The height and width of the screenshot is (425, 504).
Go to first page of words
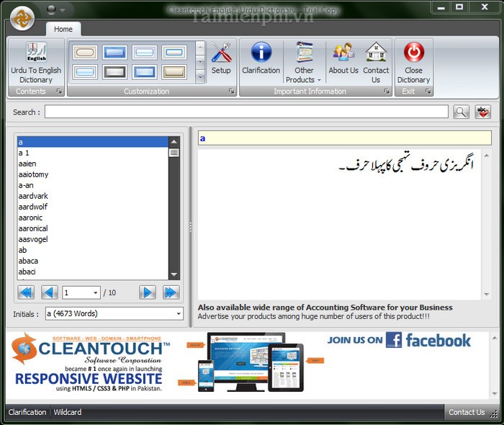[26, 292]
